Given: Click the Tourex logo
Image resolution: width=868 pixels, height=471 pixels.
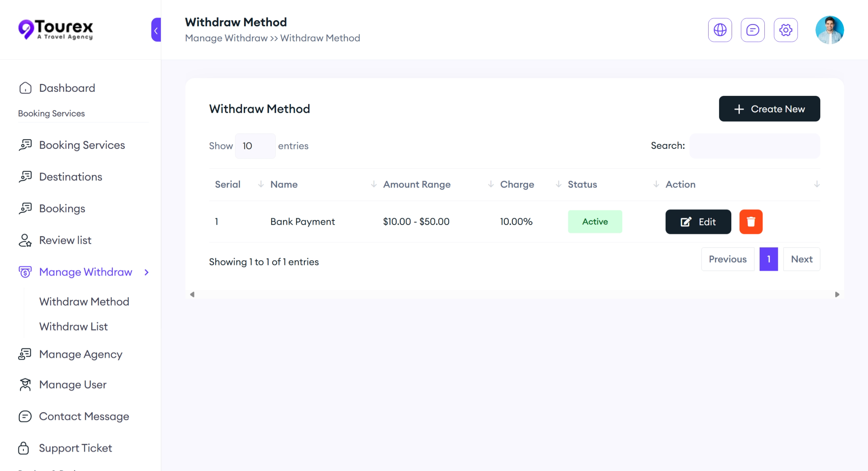Looking at the screenshot, I should [56, 29].
